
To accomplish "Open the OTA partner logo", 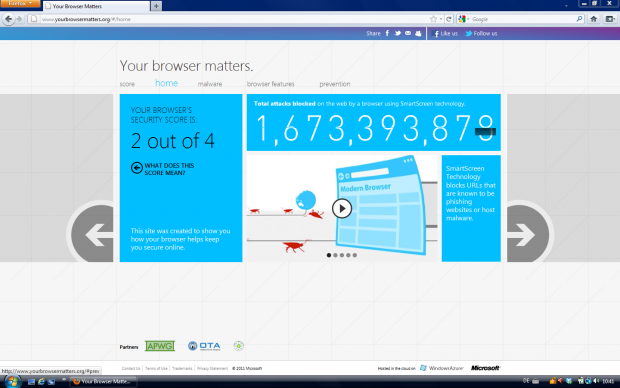I will point(204,346).
